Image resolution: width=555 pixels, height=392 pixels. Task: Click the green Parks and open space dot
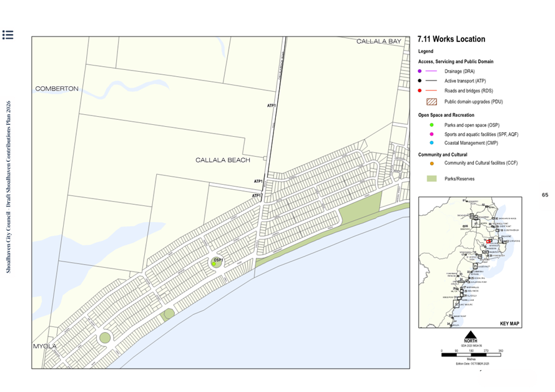431,124
